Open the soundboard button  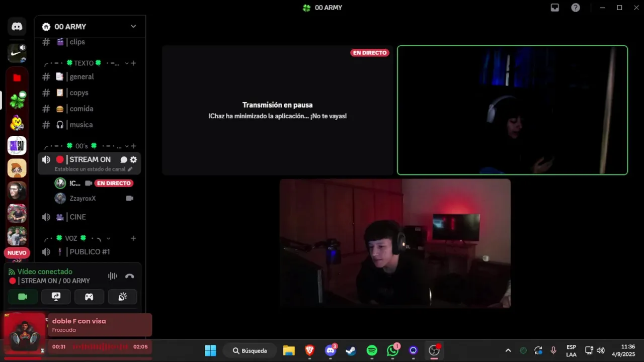click(x=122, y=297)
